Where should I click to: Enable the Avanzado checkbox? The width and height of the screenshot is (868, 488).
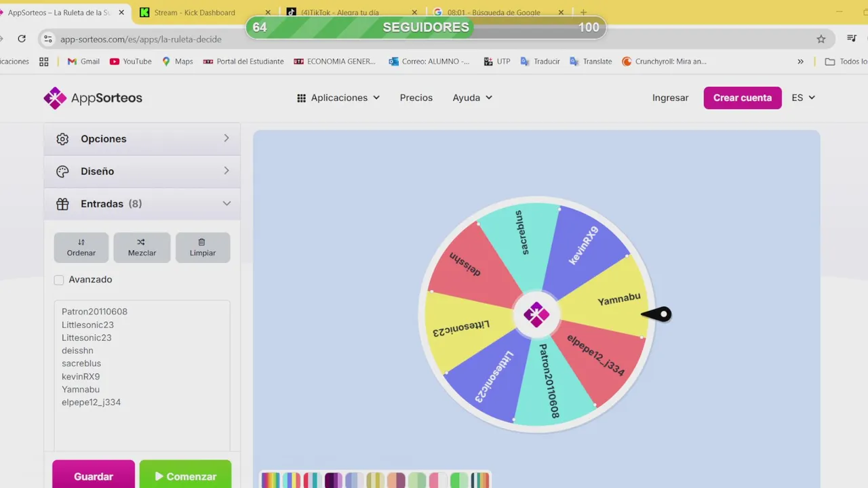pyautogui.click(x=59, y=280)
